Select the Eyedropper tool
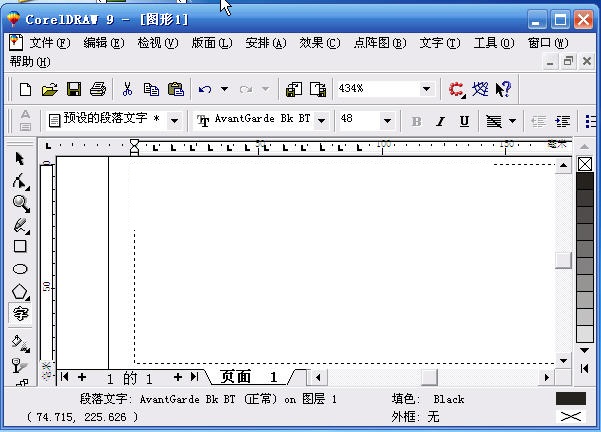This screenshot has height=432, width=601. [19, 365]
